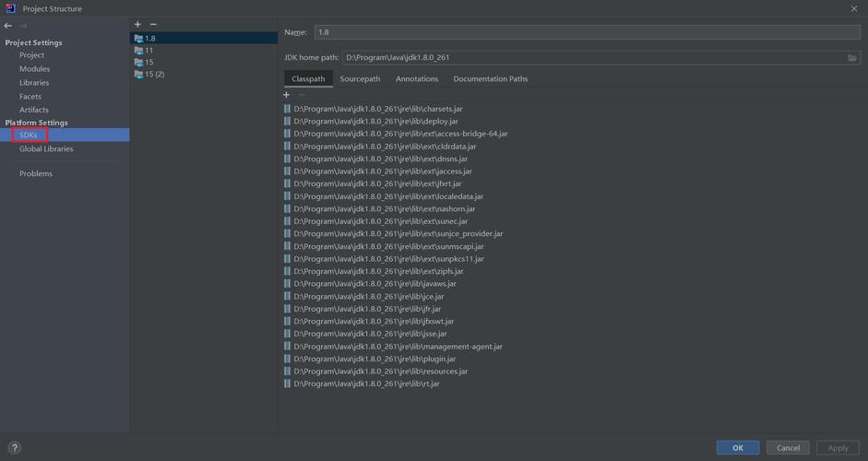Viewport: 868px width, 461px height.
Task: Click the back arrow in the sidebar
Action: coord(7,26)
